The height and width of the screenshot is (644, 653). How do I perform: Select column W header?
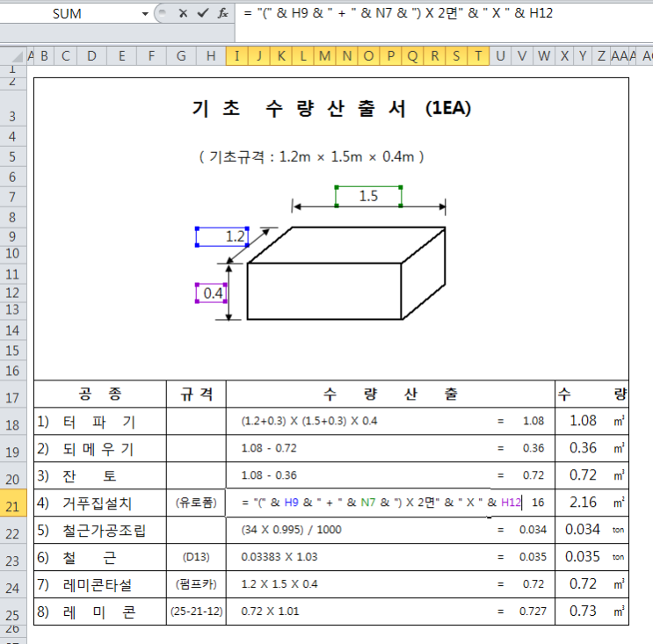[x=543, y=55]
